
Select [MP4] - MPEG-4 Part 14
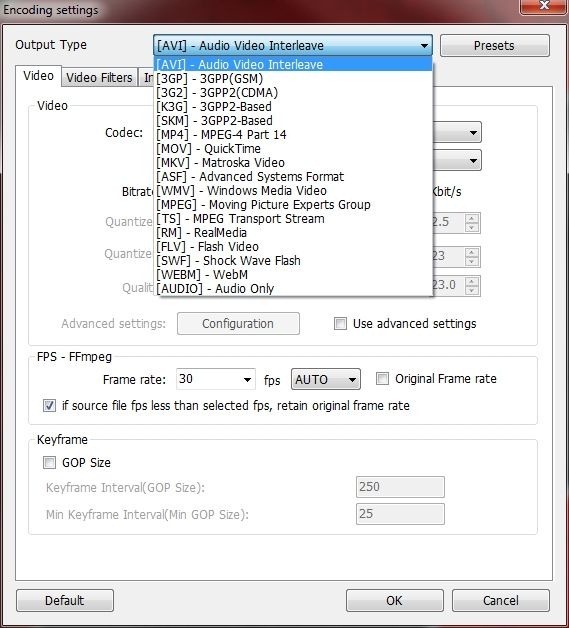pos(293,135)
